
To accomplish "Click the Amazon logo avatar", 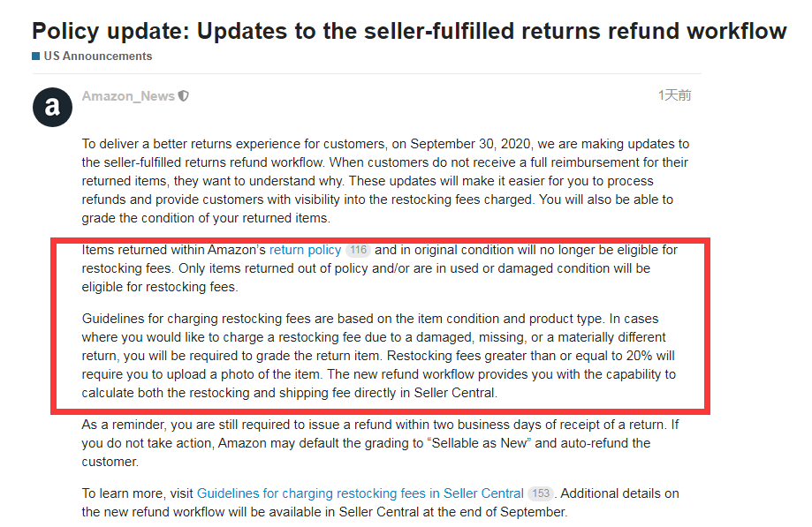I will coord(52,108).
